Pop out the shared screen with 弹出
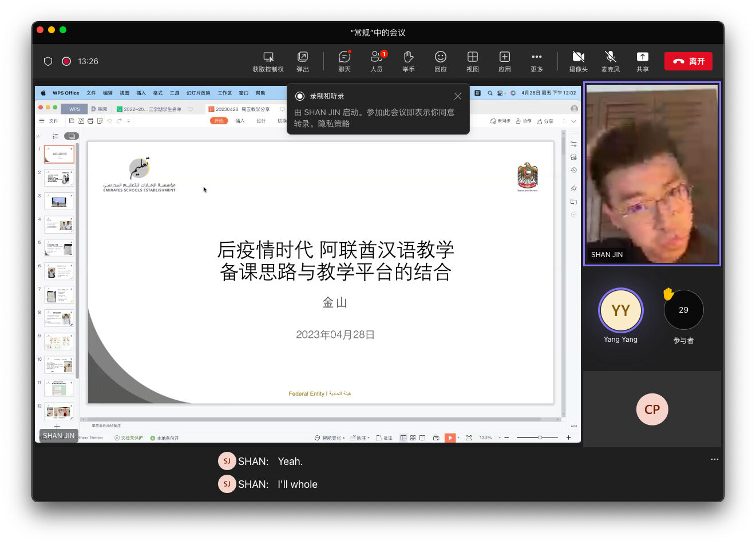756x544 pixels. (303, 62)
